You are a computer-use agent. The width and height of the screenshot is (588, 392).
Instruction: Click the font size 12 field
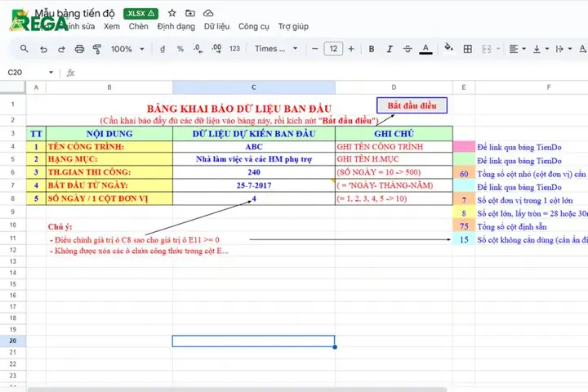333,49
